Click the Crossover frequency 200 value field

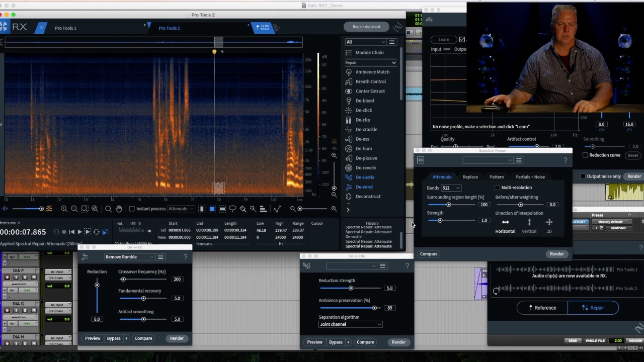177,279
